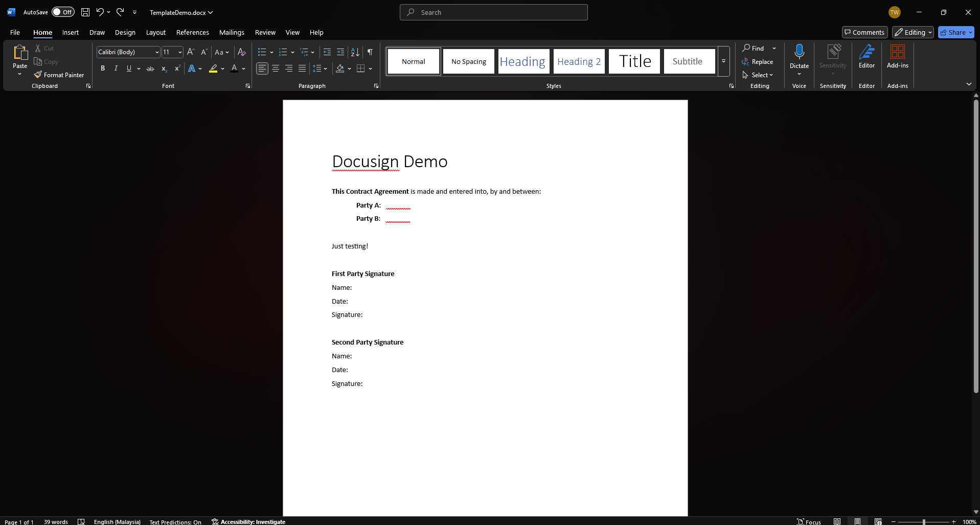The width and height of the screenshot is (980, 525).
Task: Toggle AutoSave switch
Action: (63, 12)
